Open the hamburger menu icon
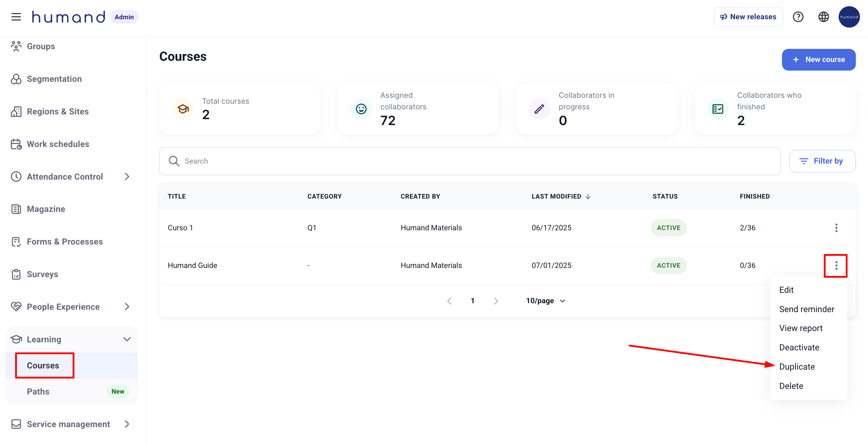This screenshot has height=444, width=868. [x=16, y=17]
